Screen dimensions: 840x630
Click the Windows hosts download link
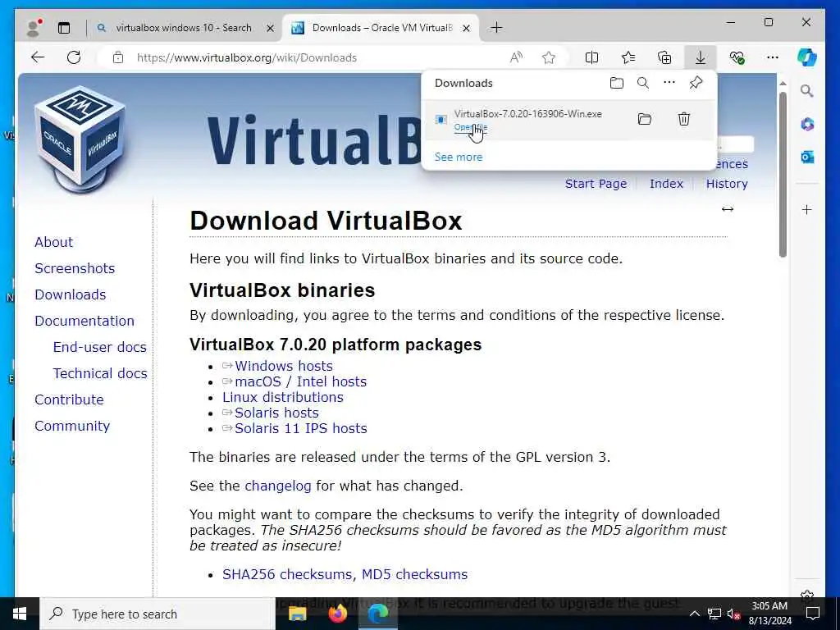click(283, 366)
